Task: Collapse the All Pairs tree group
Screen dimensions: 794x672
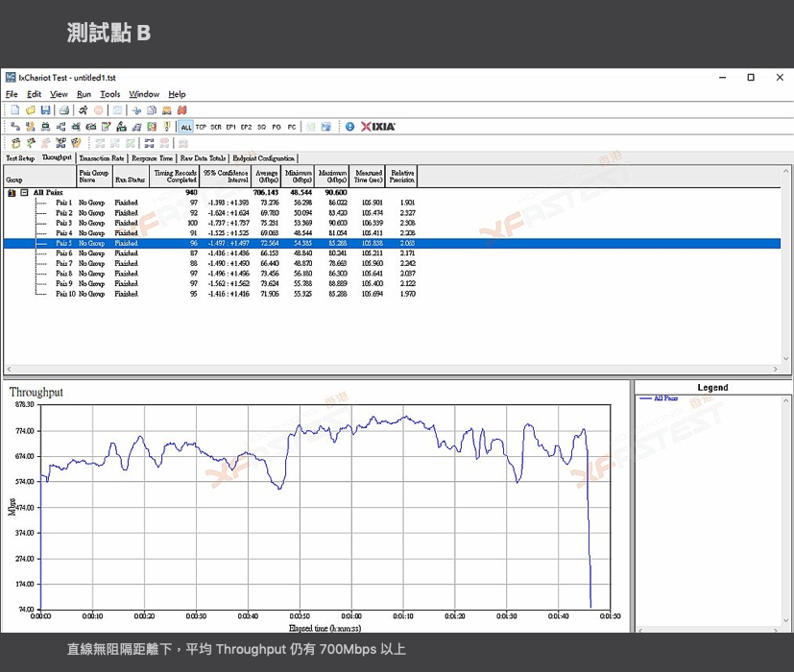Action: [x=24, y=193]
